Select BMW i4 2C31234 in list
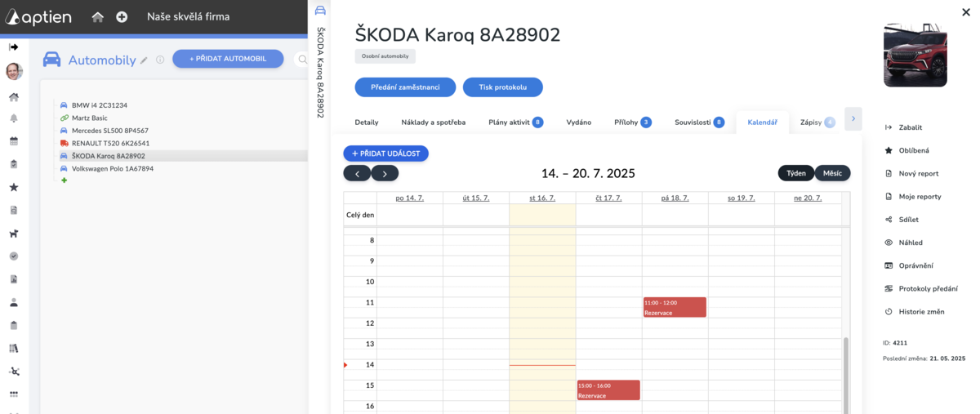The width and height of the screenshot is (980, 414). [x=100, y=105]
